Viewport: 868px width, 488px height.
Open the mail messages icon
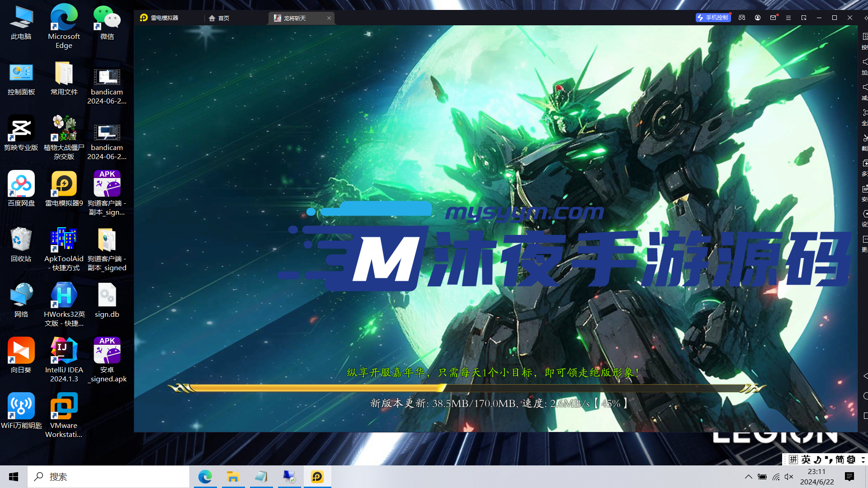(x=773, y=18)
